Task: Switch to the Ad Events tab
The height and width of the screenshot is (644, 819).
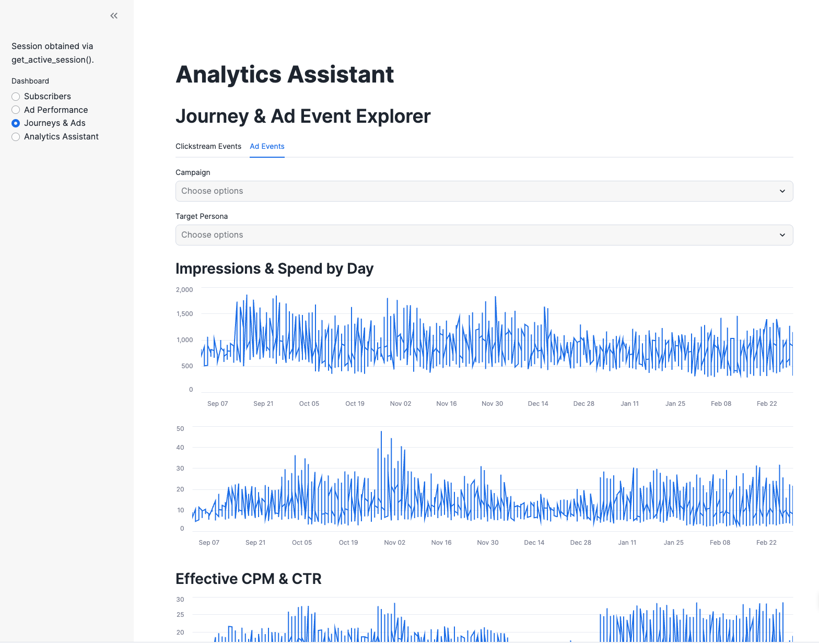Action: click(x=267, y=146)
